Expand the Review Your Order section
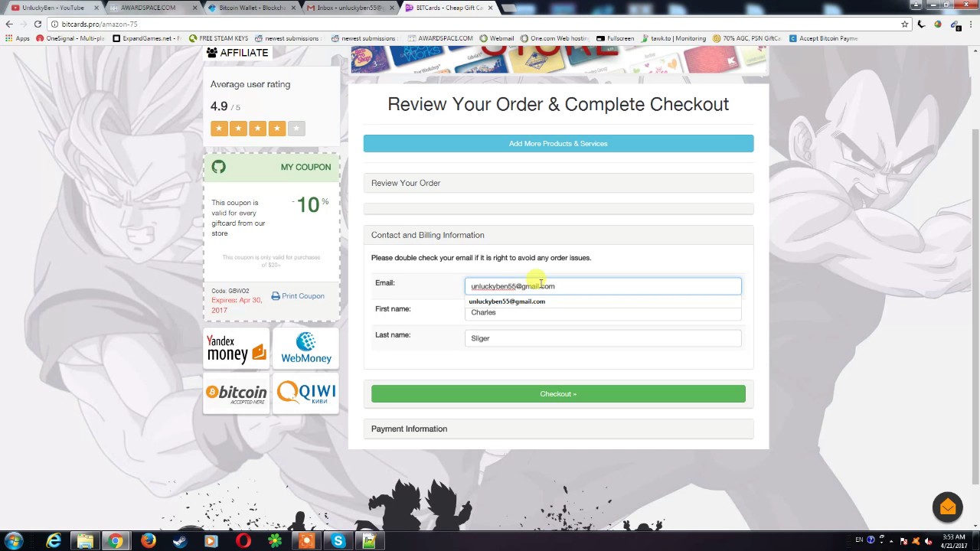 558,183
